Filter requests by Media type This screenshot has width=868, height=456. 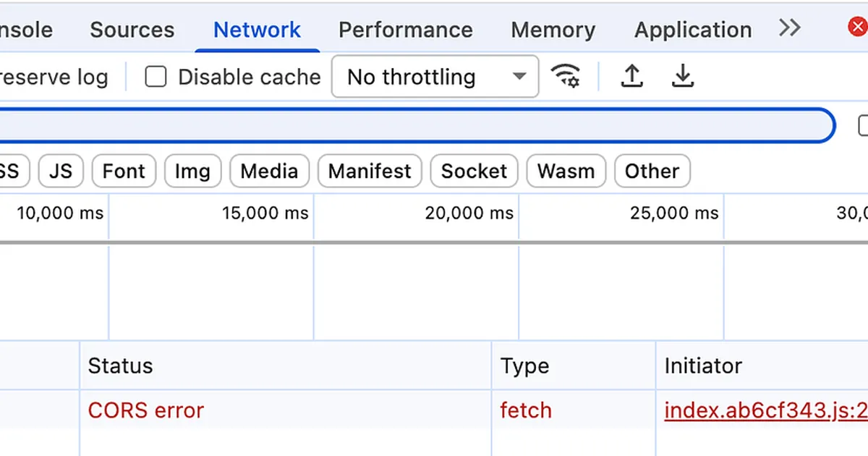pos(269,172)
